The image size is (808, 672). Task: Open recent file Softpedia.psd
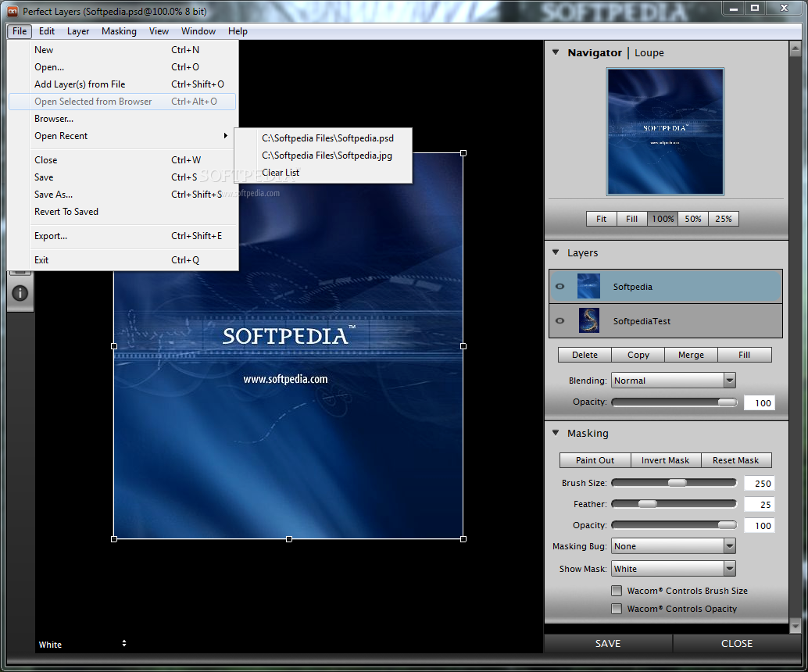[x=323, y=138]
